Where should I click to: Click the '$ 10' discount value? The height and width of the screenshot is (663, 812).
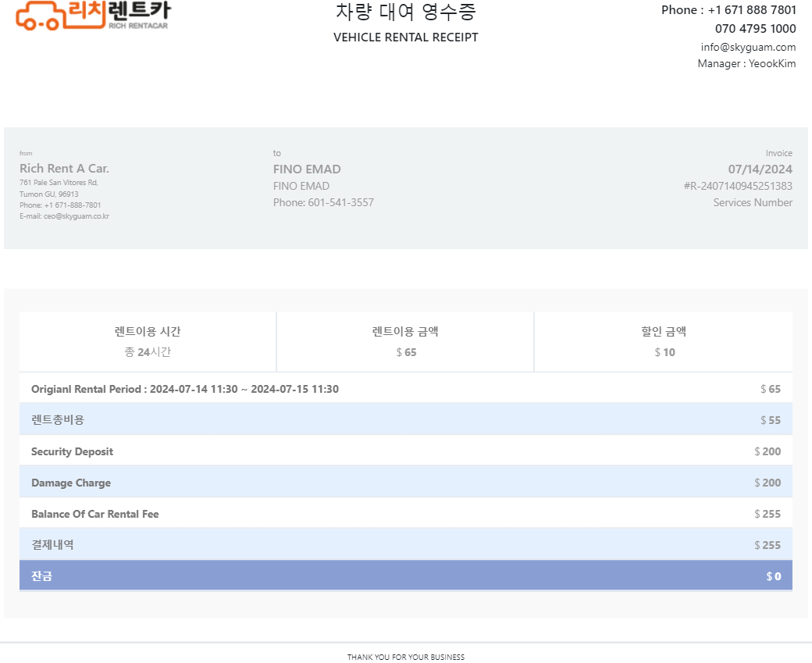coord(664,352)
